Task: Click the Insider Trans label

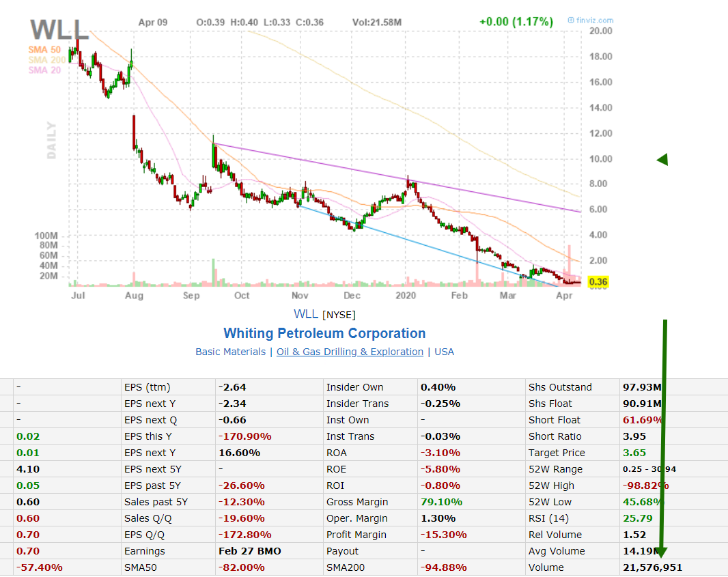Action: (x=357, y=404)
